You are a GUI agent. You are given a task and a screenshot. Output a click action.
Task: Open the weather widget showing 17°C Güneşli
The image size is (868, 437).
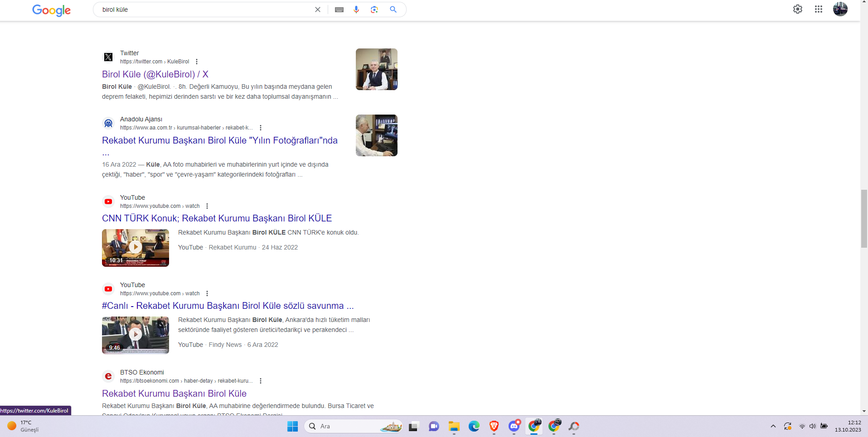point(24,426)
